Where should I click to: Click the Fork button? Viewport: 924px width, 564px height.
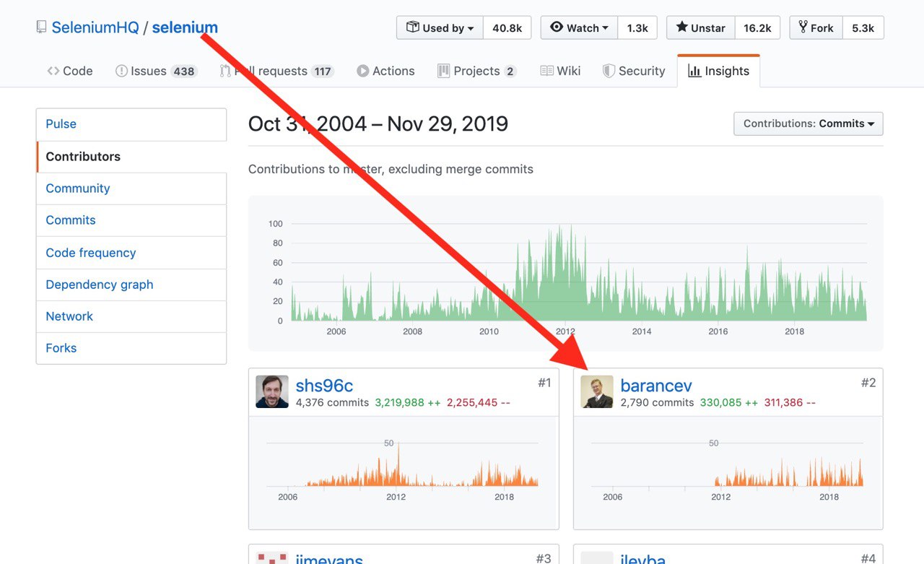[816, 27]
